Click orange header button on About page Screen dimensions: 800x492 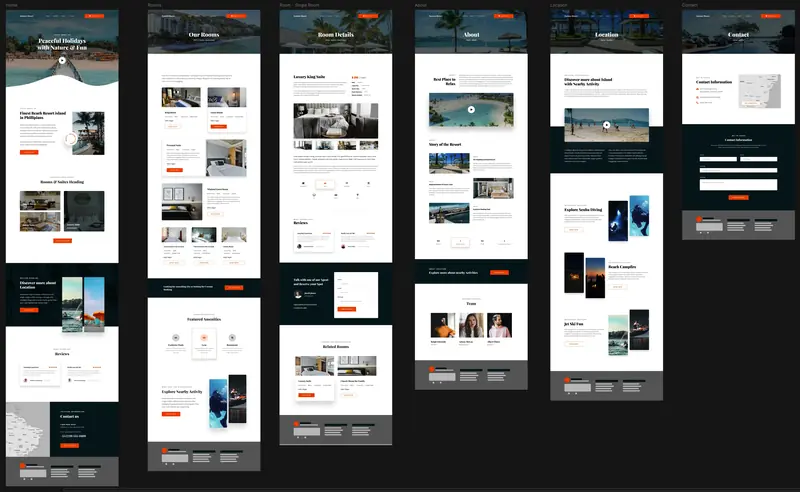pyautogui.click(x=504, y=16)
